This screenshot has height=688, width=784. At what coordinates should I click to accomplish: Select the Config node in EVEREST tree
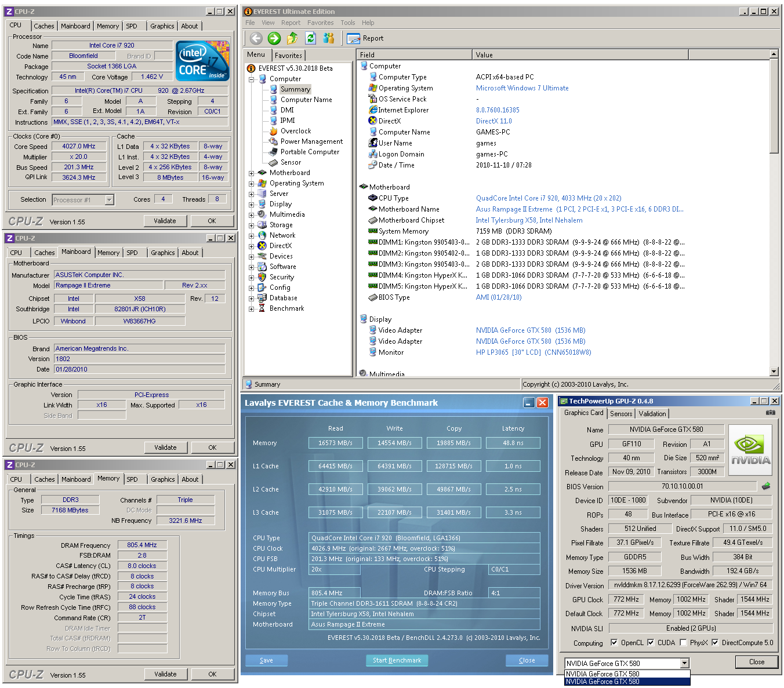tap(280, 287)
